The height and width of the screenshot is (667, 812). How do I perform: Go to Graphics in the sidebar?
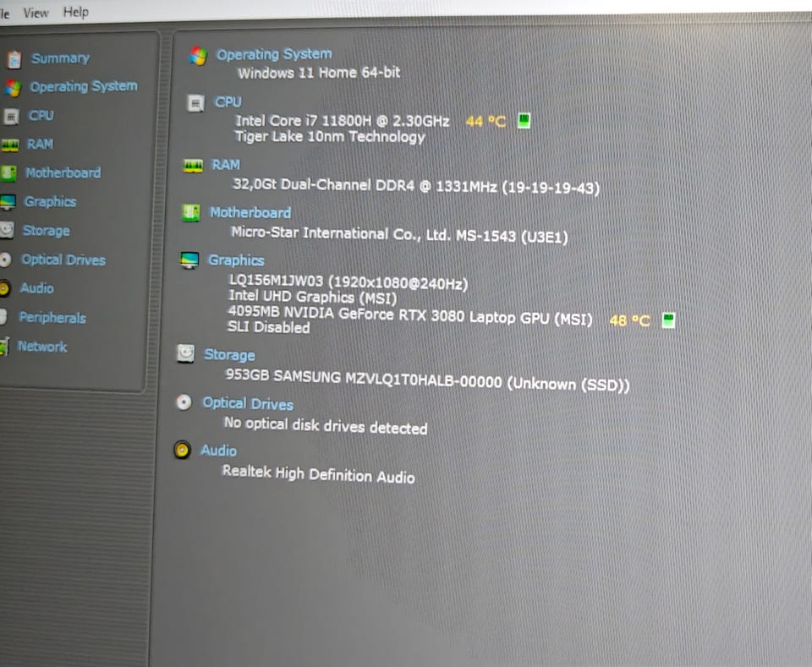tap(50, 201)
